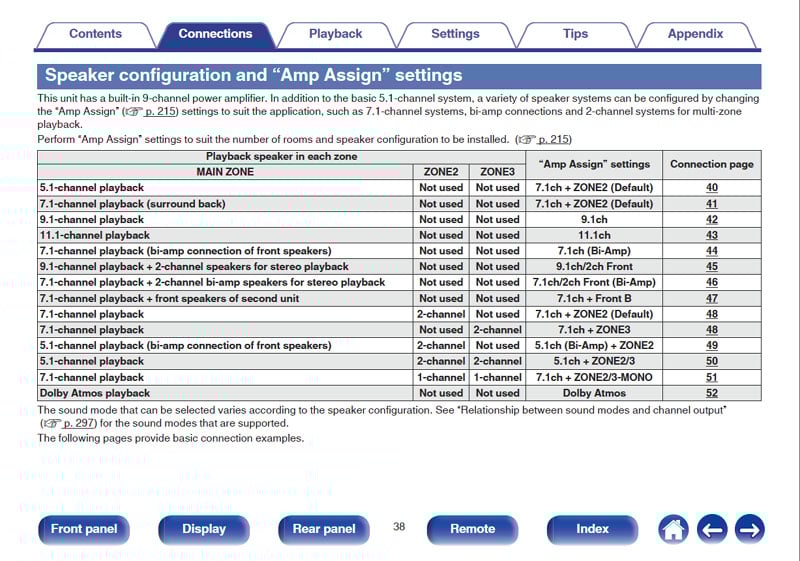
Task: Go to page 44 for 7.1ch Bi-Amp
Action: [711, 251]
